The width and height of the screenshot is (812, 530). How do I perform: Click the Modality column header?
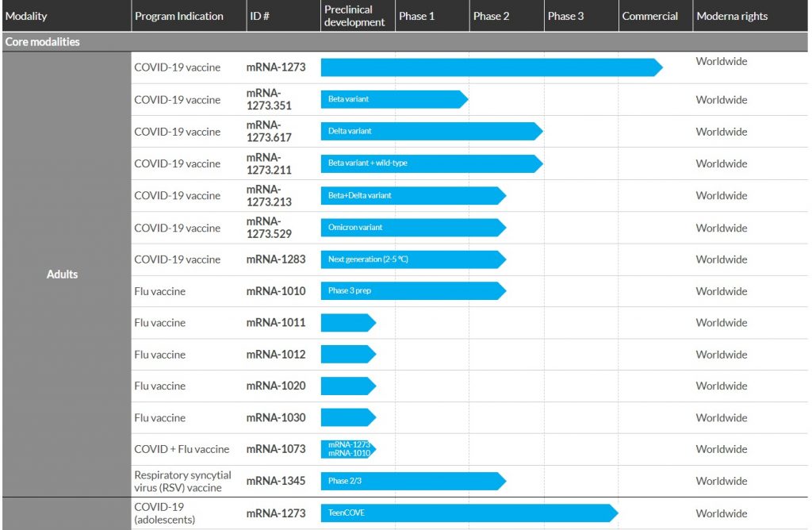coord(67,16)
